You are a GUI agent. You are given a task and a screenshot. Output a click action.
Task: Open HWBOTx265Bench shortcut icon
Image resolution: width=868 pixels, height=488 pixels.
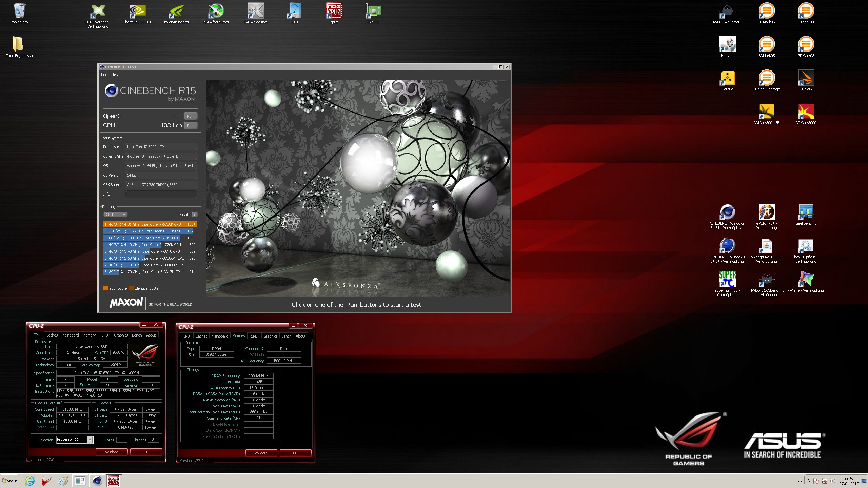pos(767,284)
